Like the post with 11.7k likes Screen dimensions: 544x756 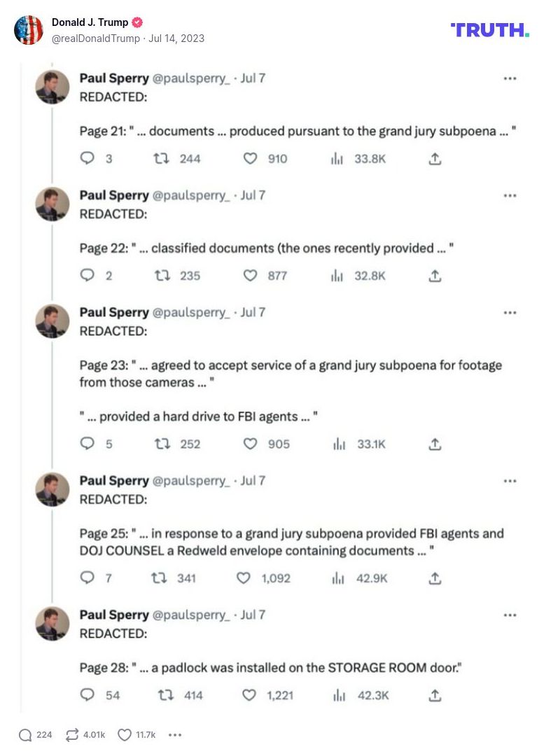125,734
